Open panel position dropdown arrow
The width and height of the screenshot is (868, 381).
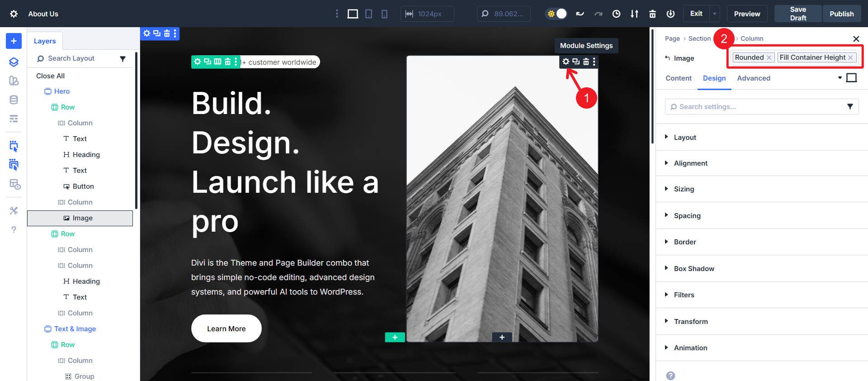840,78
